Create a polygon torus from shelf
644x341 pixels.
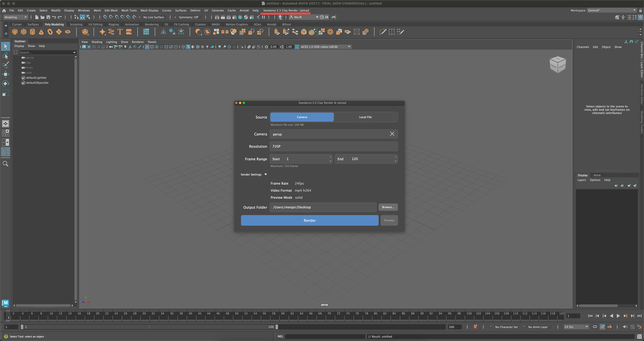(50, 32)
